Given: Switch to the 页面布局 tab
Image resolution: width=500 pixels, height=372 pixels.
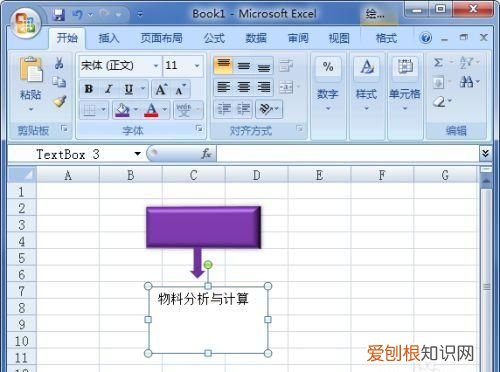Looking at the screenshot, I should 161,38.
